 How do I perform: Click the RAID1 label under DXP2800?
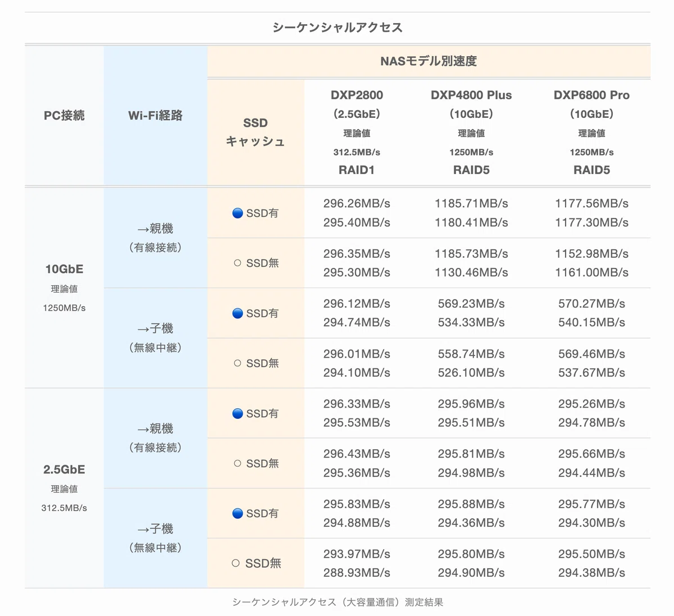[x=357, y=170]
